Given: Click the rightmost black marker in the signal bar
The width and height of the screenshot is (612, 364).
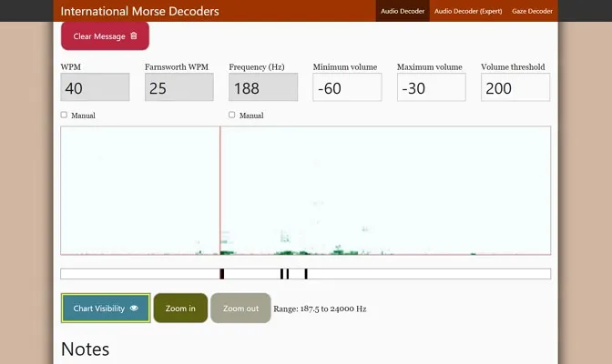Looking at the screenshot, I should point(306,274).
